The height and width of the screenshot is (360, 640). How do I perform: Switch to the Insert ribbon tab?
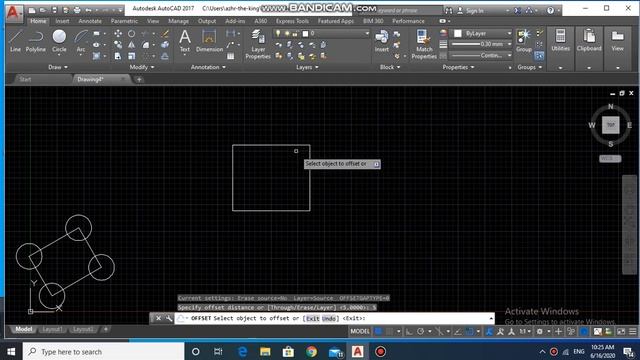pyautogui.click(x=62, y=21)
